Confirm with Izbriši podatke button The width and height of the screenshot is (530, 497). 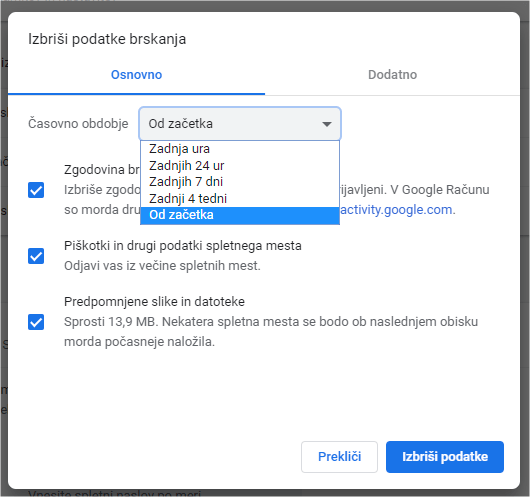tap(445, 457)
